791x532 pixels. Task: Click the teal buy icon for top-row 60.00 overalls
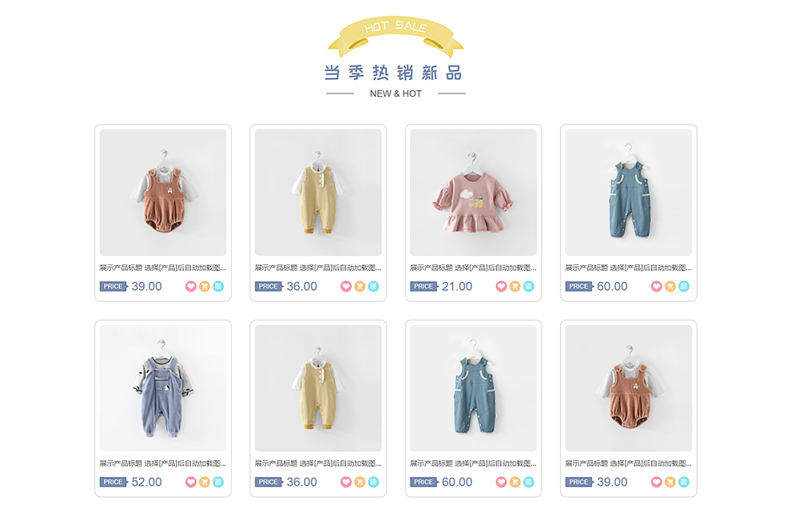click(684, 287)
